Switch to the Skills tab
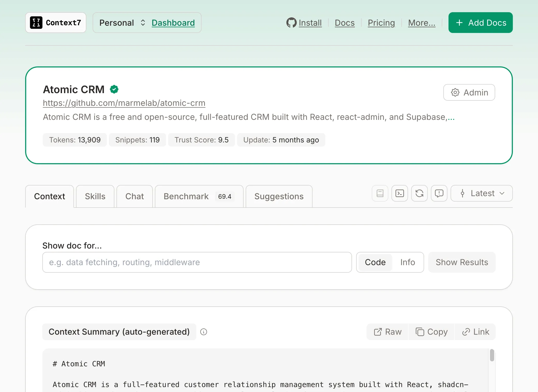The image size is (538, 392). click(95, 196)
